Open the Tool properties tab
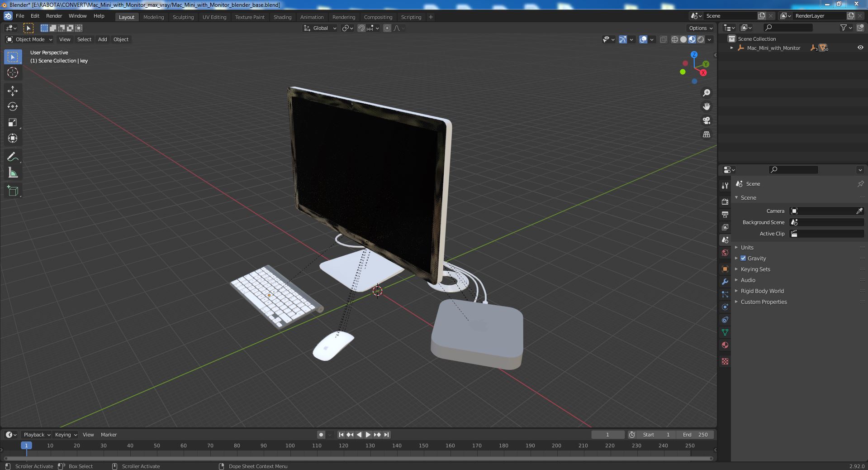This screenshot has height=470, width=868. tap(725, 186)
